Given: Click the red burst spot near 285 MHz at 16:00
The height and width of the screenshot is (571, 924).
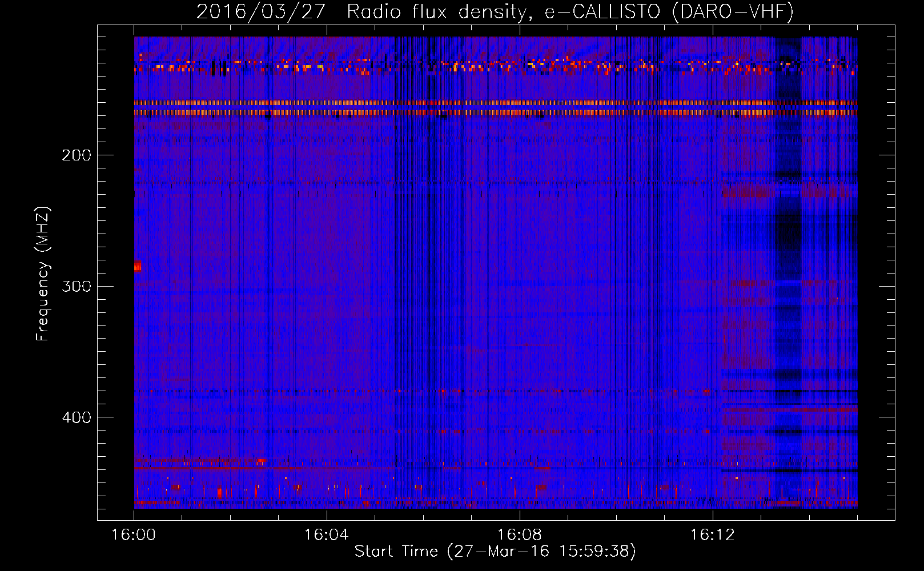Looking at the screenshot, I should pyautogui.click(x=138, y=266).
